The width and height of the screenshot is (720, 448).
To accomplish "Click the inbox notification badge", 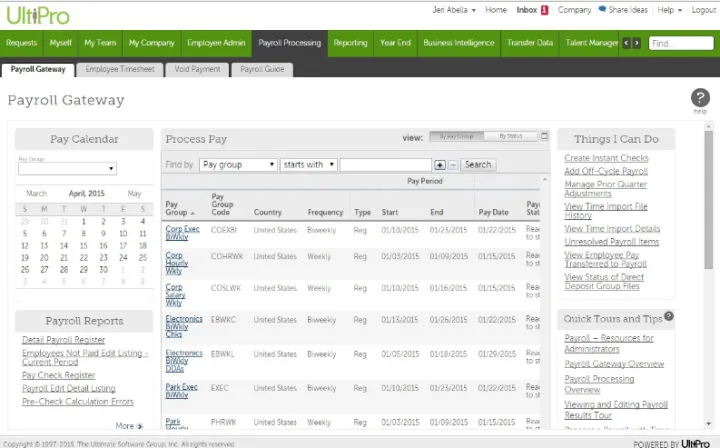I will tap(545, 10).
